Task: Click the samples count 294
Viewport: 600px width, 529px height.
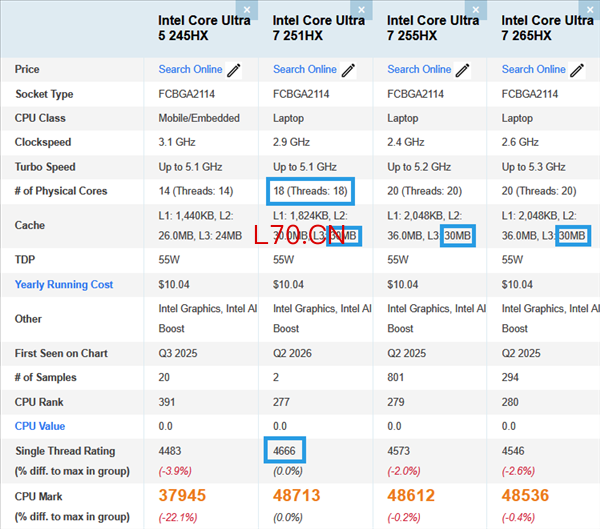Action: coord(510,377)
